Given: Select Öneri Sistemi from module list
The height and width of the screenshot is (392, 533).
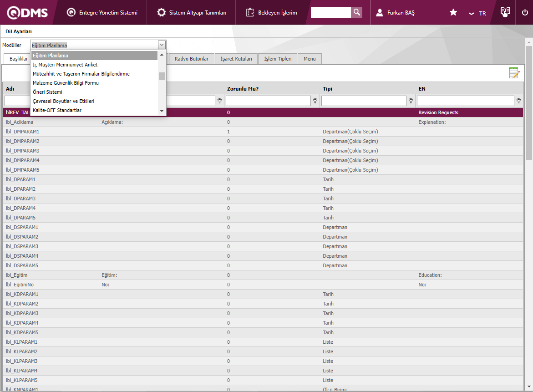Looking at the screenshot, I should coord(47,92).
